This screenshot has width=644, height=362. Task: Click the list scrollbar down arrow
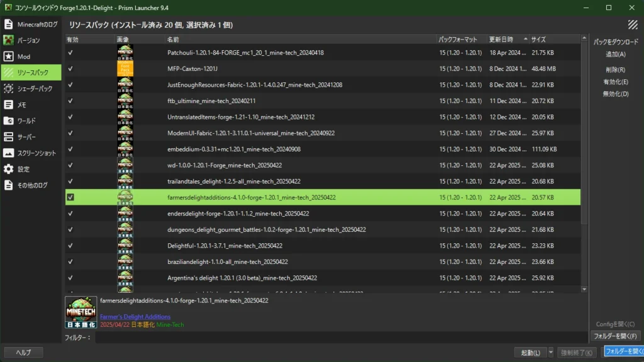(x=584, y=289)
